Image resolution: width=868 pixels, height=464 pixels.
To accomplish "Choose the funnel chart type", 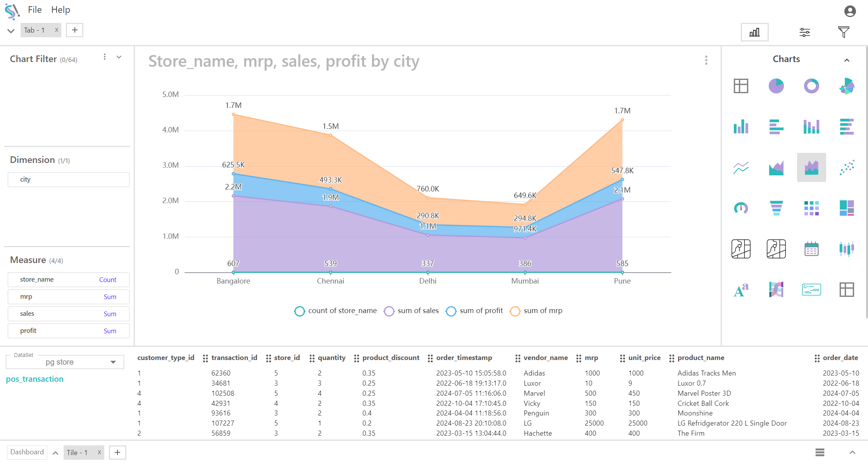I will pyautogui.click(x=776, y=208).
